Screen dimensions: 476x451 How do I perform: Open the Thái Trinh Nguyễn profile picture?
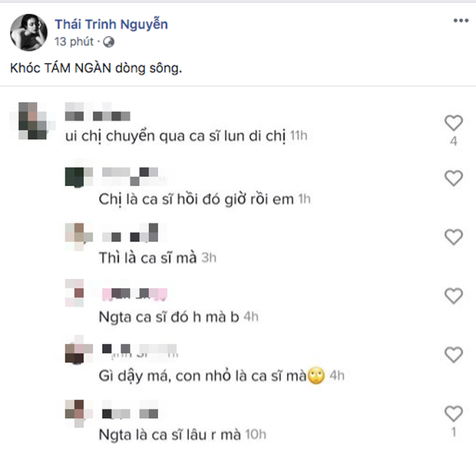tap(28, 32)
